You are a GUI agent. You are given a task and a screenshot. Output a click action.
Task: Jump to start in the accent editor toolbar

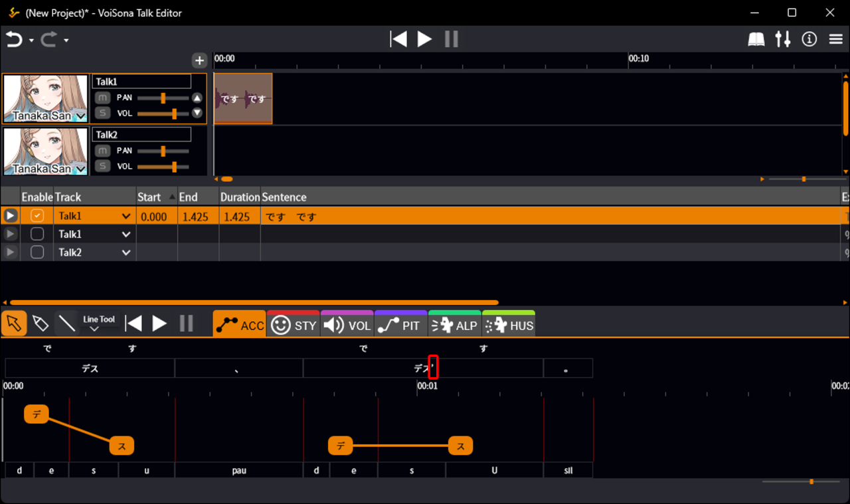click(133, 323)
